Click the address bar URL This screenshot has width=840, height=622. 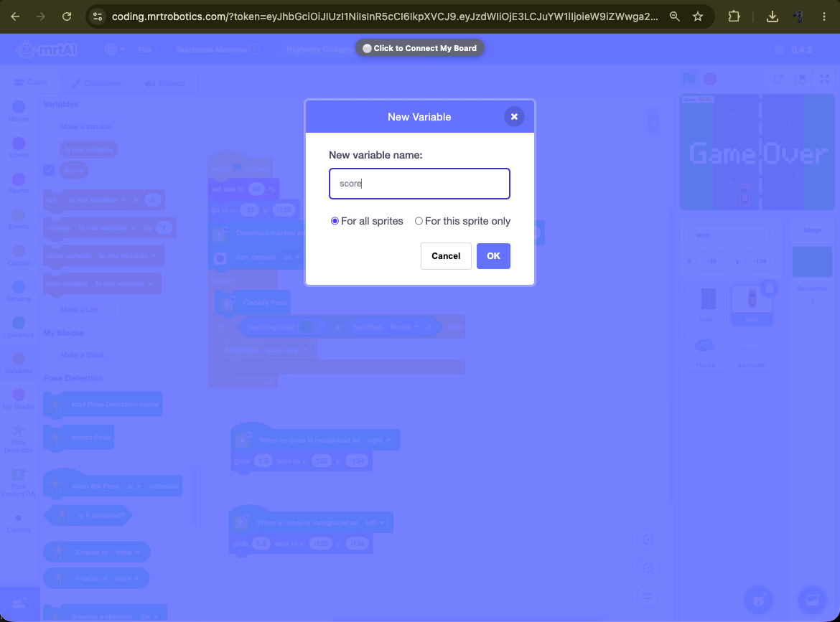tap(385, 17)
